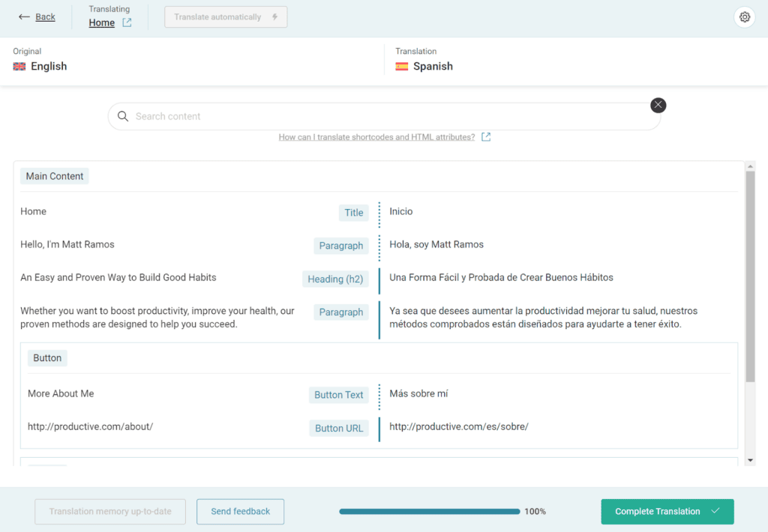Click the back arrow icon
The height and width of the screenshot is (532, 768).
point(24,17)
